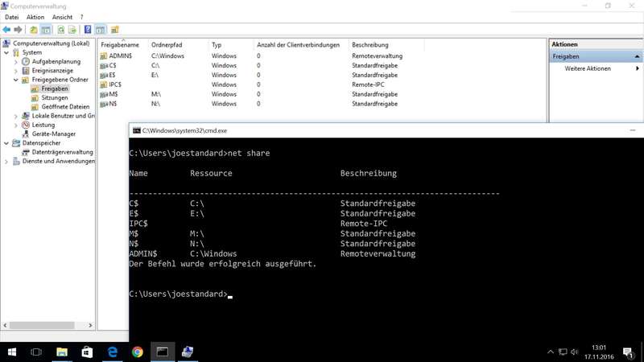The width and height of the screenshot is (644, 362).
Task: Select Computerverwaltung (Lokal) root node
Action: [x=51, y=43]
